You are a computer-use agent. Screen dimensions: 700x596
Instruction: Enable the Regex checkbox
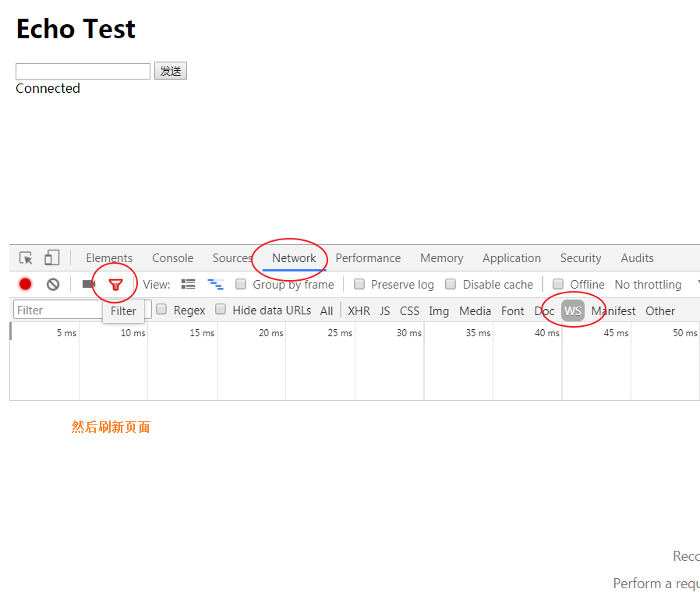[x=161, y=310]
